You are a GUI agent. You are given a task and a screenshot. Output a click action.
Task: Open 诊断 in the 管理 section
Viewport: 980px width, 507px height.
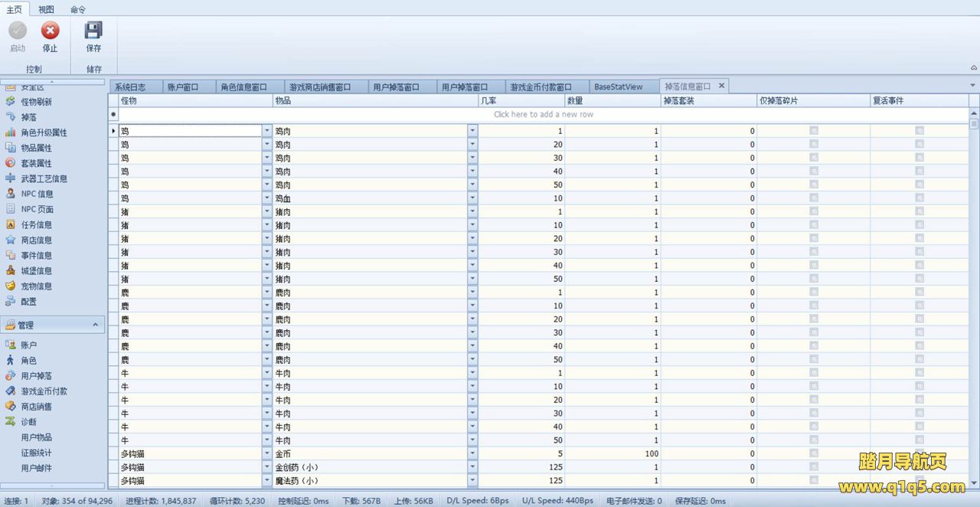(x=28, y=422)
